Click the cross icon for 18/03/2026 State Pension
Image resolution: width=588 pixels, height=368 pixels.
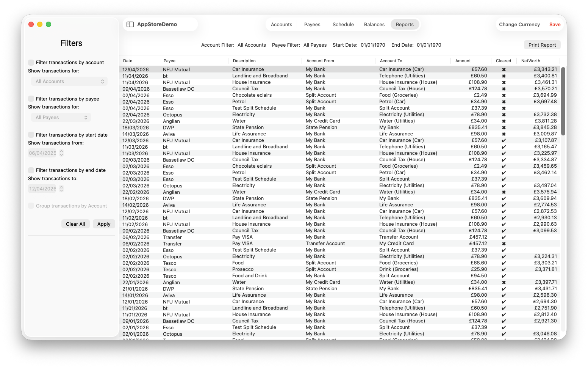(x=504, y=127)
